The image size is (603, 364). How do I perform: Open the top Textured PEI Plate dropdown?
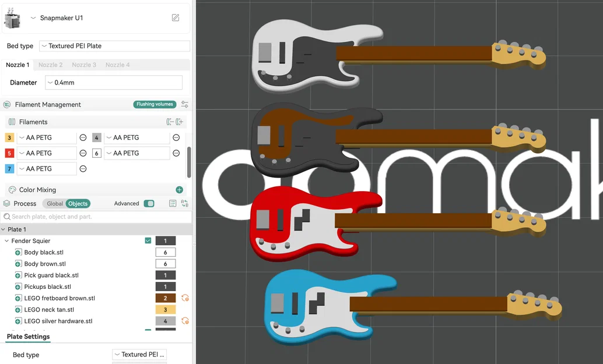coord(115,45)
